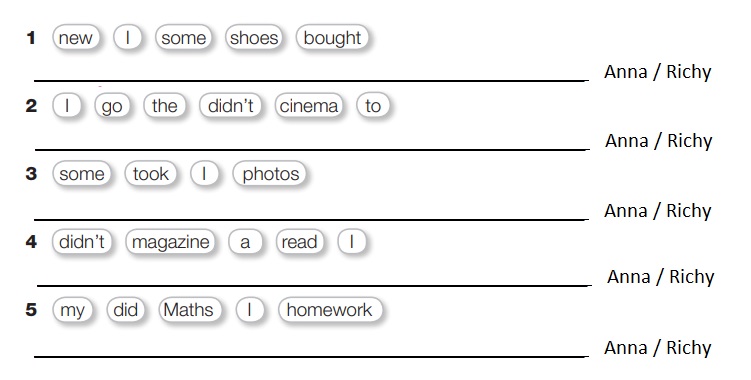This screenshot has width=751, height=380.
Task: Select the word 'read' in sentence 4
Action: (x=300, y=242)
